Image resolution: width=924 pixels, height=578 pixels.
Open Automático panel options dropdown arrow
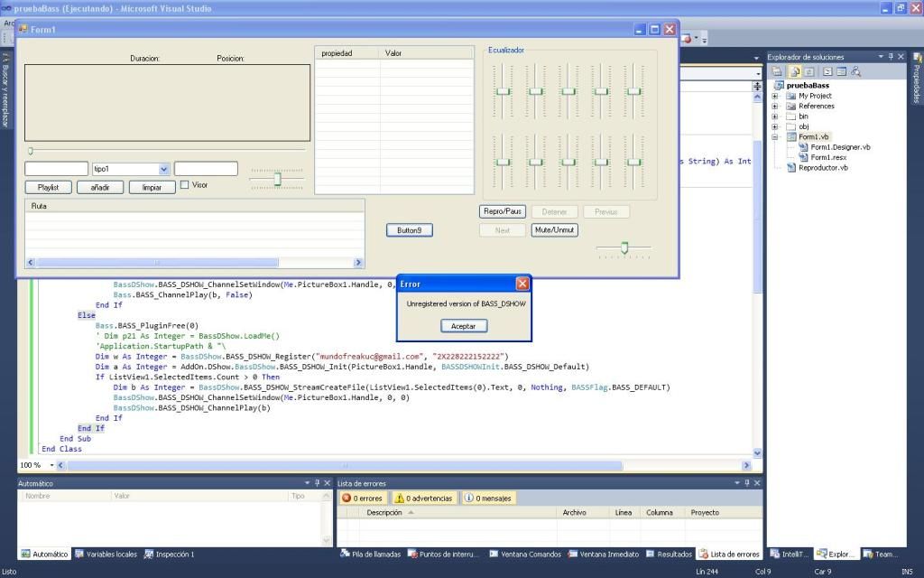point(307,483)
